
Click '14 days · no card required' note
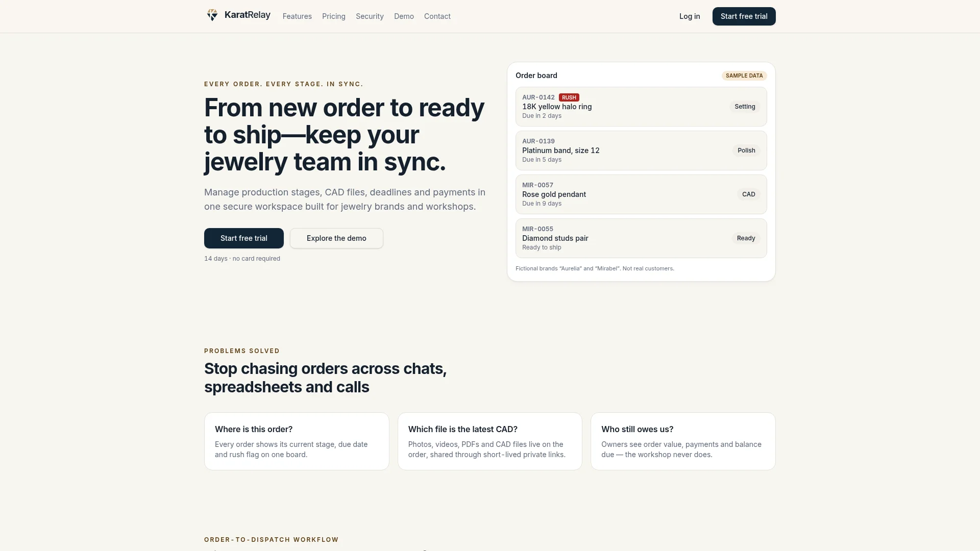click(242, 259)
